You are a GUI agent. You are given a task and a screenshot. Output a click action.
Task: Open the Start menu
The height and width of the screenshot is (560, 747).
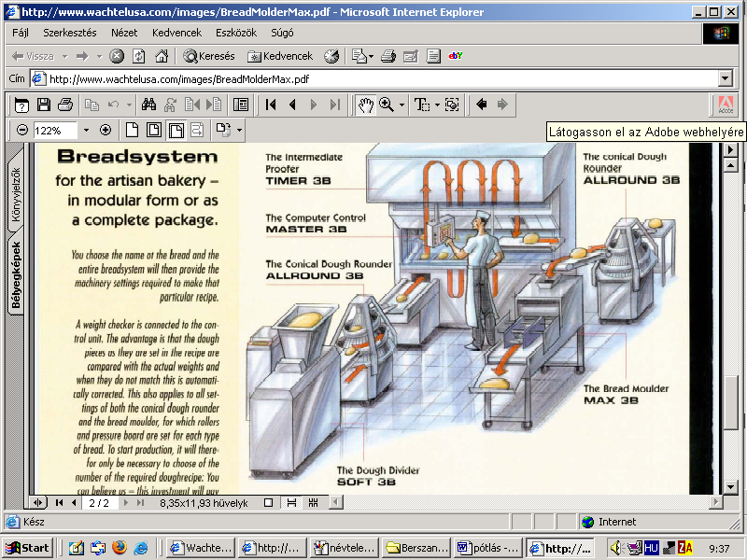[x=27, y=548]
